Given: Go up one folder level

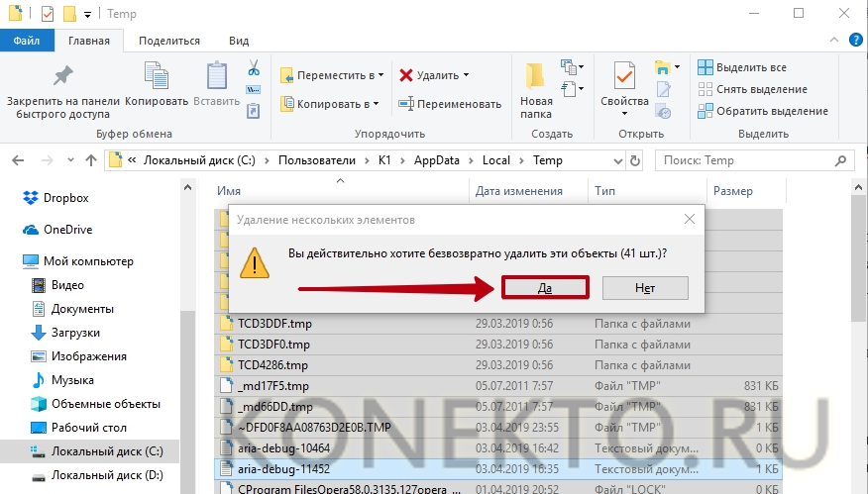Looking at the screenshot, I should tap(91, 160).
